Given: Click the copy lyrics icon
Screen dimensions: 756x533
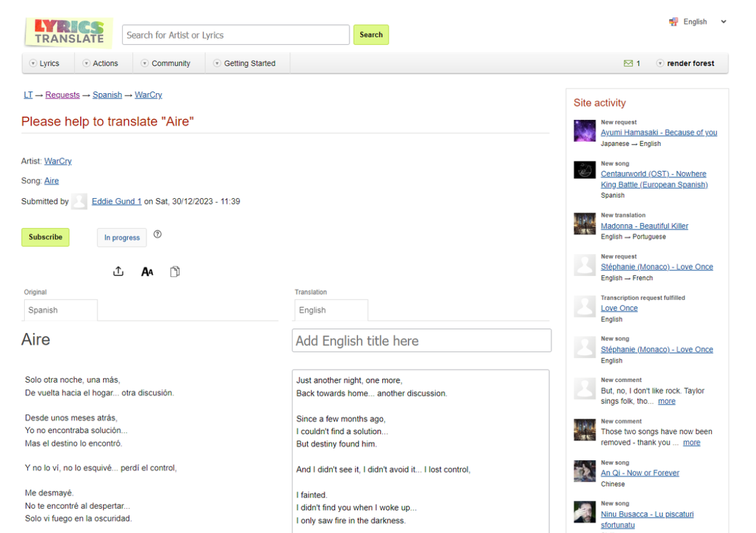Looking at the screenshot, I should 175,271.
